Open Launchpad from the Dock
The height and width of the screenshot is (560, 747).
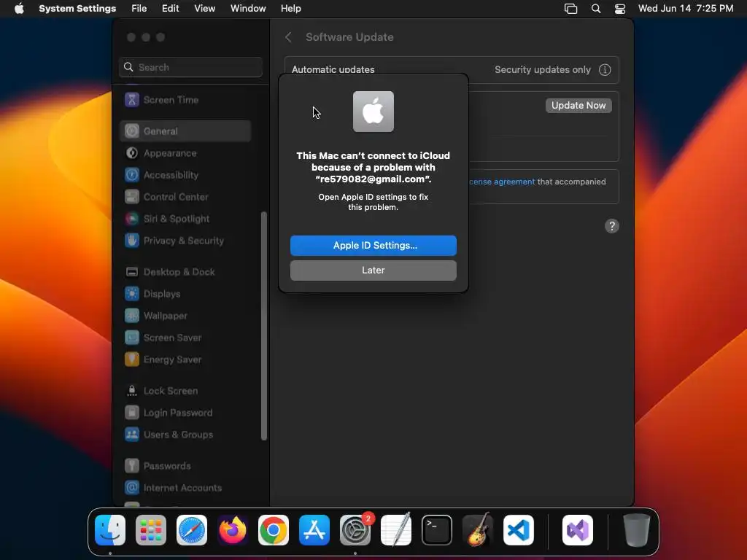coord(151,530)
